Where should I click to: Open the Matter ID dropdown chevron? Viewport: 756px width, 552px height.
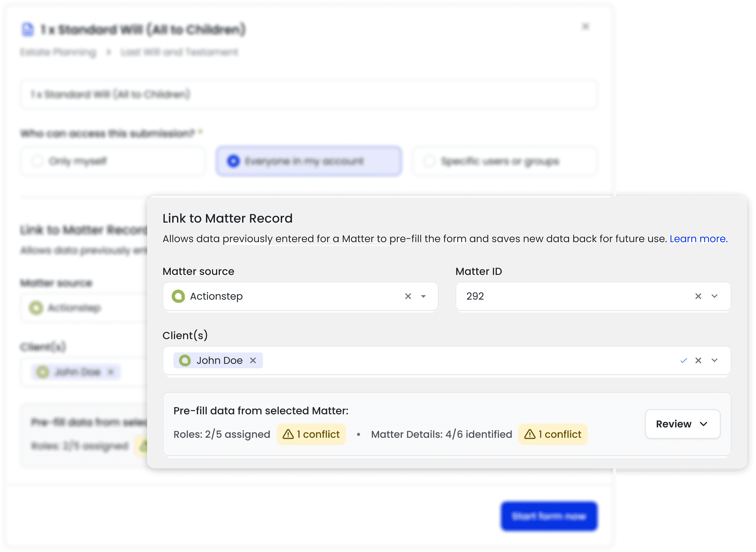click(x=715, y=296)
